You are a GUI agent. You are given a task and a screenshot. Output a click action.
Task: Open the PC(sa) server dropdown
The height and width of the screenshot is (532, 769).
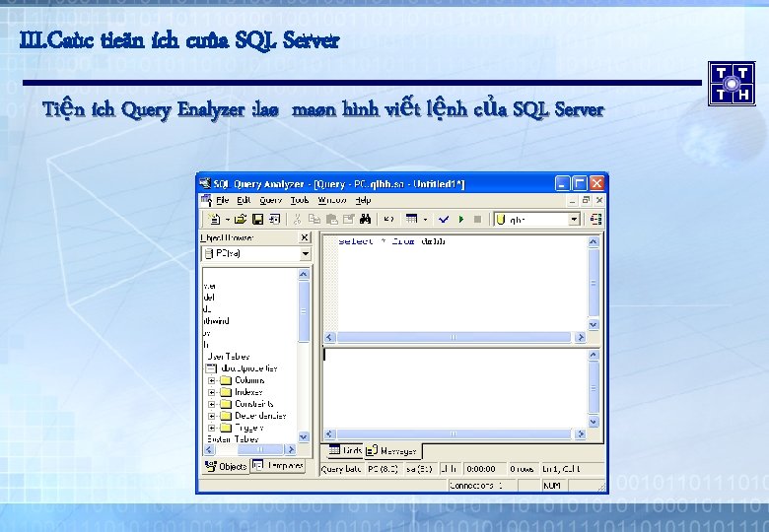tap(306, 254)
